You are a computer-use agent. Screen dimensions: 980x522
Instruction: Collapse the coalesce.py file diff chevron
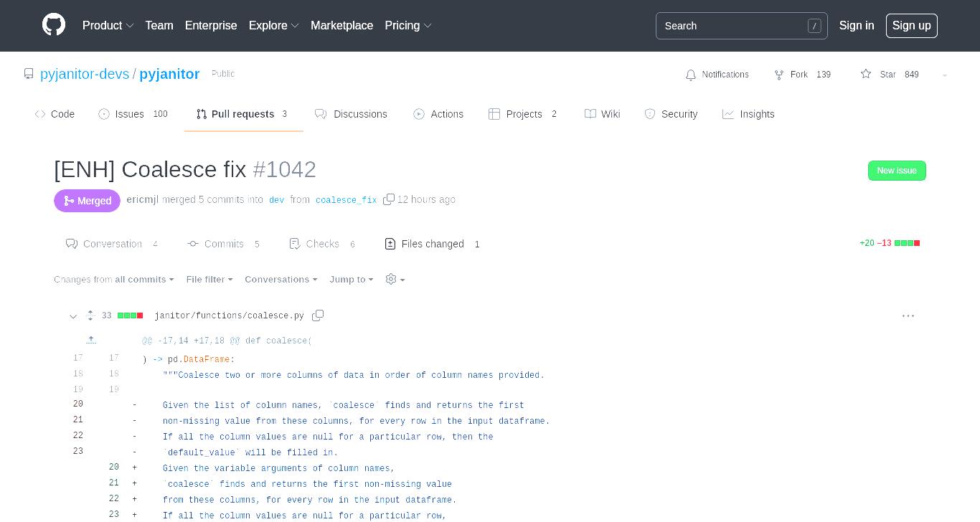[x=73, y=315]
